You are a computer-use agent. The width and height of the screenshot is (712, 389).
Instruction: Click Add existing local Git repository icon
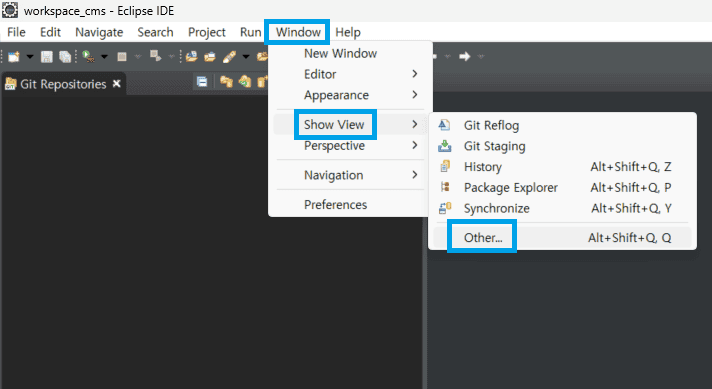click(226, 82)
